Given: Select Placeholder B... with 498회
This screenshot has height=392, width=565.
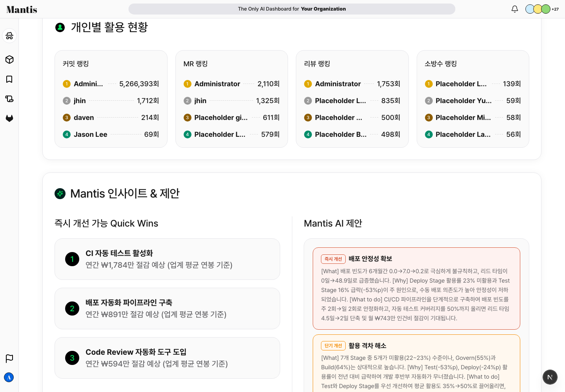Looking at the screenshot, I should point(352,134).
